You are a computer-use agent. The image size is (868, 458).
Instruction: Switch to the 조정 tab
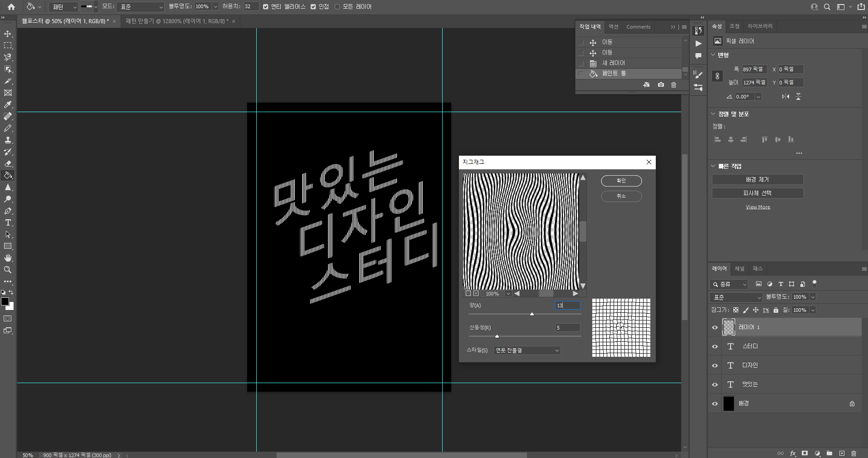735,26
